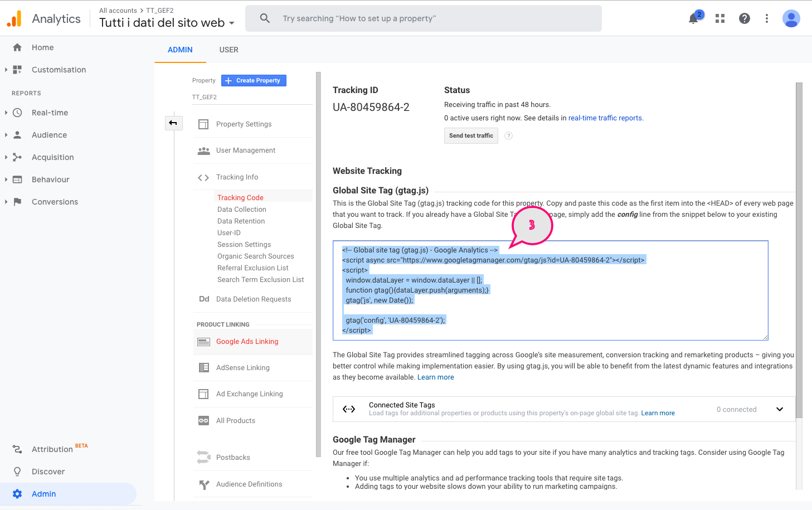Open real-time traffic reports link
This screenshot has height=510, width=812.
coord(605,118)
